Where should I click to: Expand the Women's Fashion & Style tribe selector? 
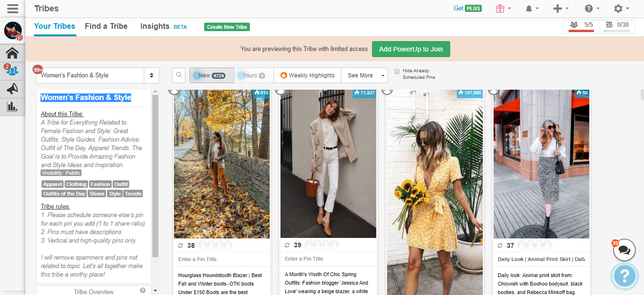pyautogui.click(x=98, y=75)
